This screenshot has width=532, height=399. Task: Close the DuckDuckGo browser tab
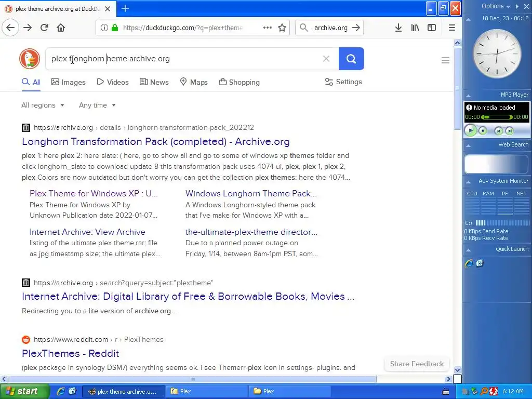108,9
